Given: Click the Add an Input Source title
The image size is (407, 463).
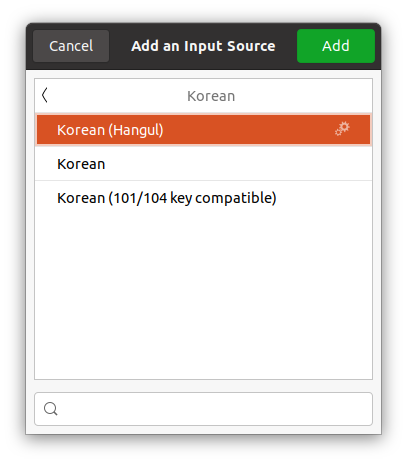Looking at the screenshot, I should click(203, 46).
